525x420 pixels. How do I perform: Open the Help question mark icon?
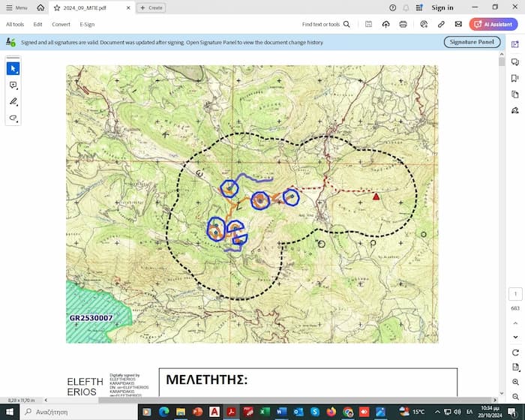click(393, 7)
